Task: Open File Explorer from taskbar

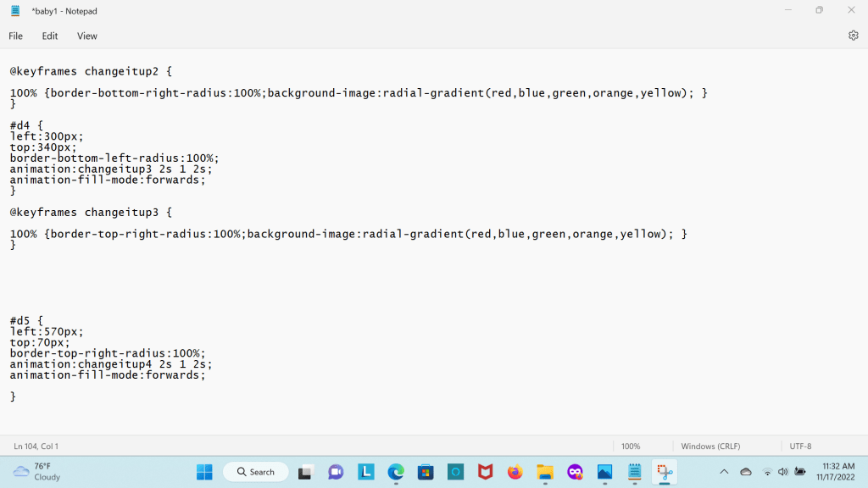Action: [x=545, y=472]
